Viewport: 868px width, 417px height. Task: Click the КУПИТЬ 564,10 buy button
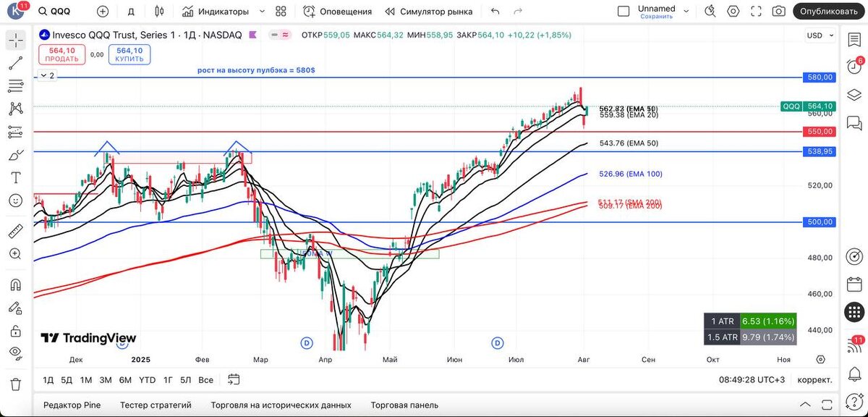pyautogui.click(x=129, y=54)
